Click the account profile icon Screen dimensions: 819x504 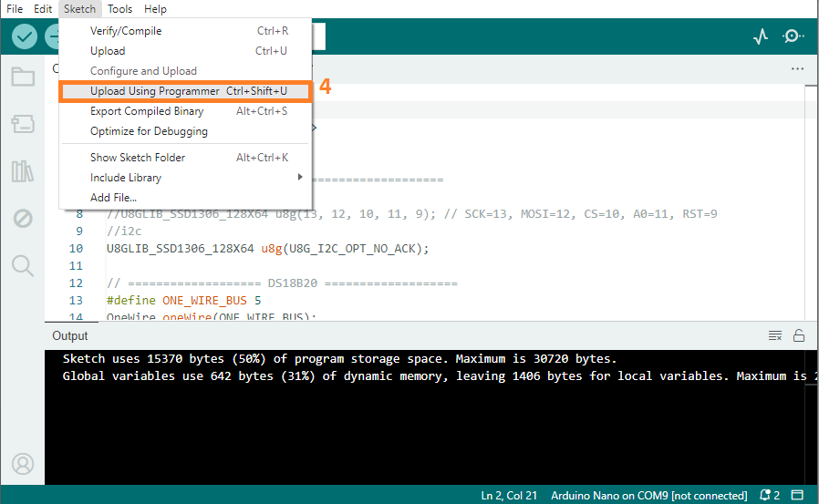[23, 464]
